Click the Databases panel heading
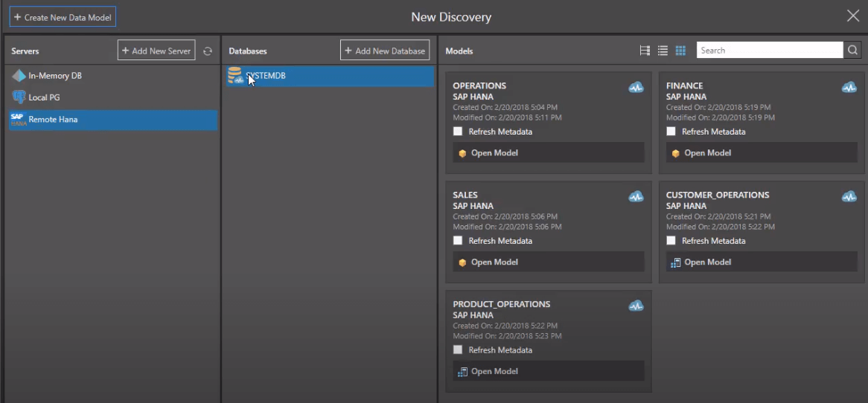Screen dimensions: 868x403 [247, 51]
